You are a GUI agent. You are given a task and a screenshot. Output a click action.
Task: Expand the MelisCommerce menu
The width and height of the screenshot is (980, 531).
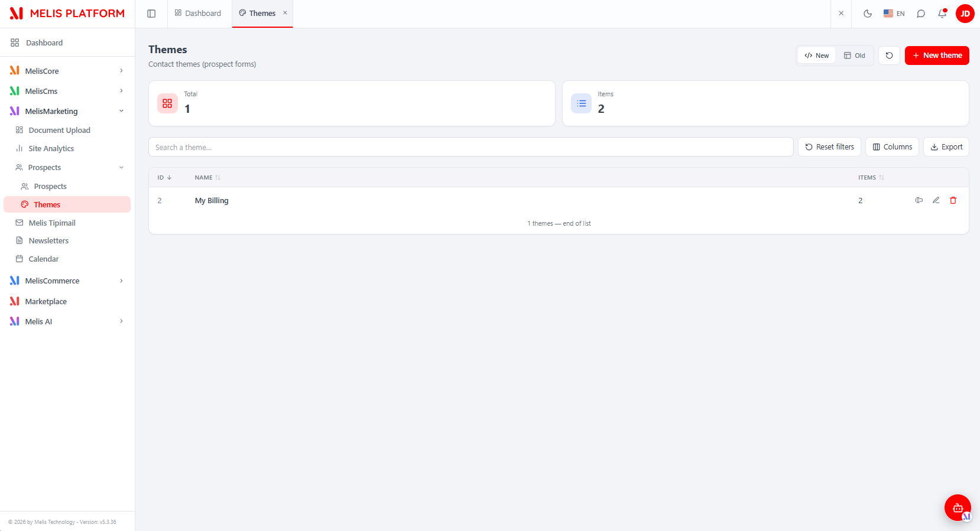(67, 281)
